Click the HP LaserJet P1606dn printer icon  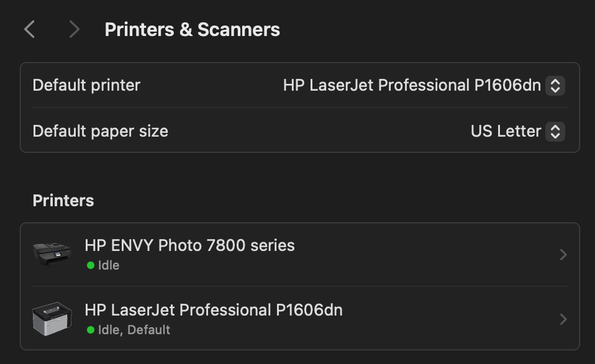52,319
